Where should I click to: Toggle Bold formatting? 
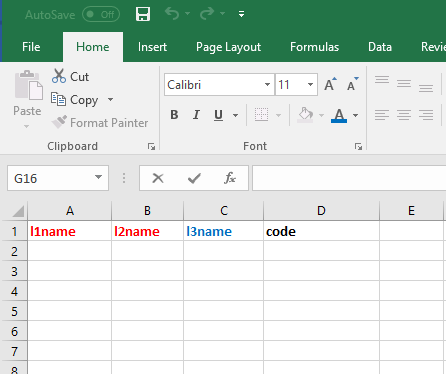174,115
